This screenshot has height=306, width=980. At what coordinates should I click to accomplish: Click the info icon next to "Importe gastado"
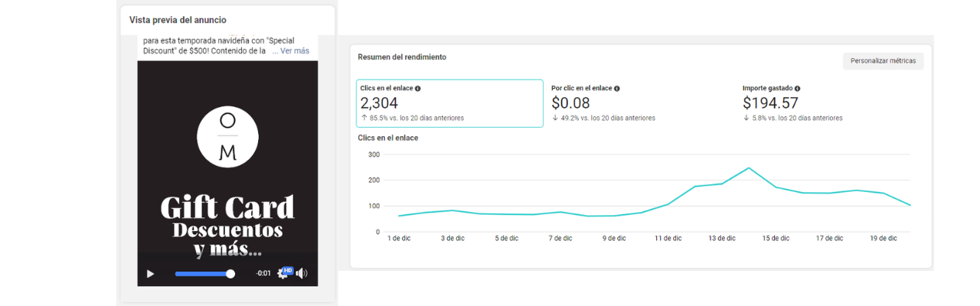click(798, 89)
